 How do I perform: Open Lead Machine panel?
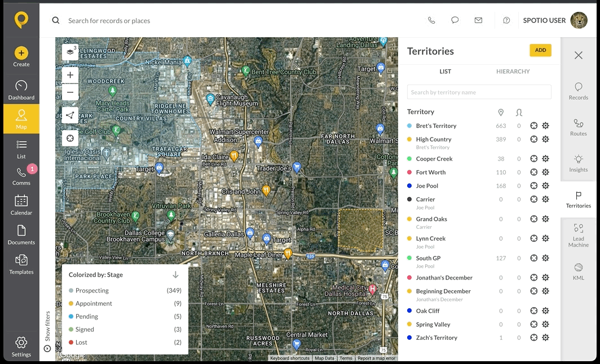pos(578,235)
